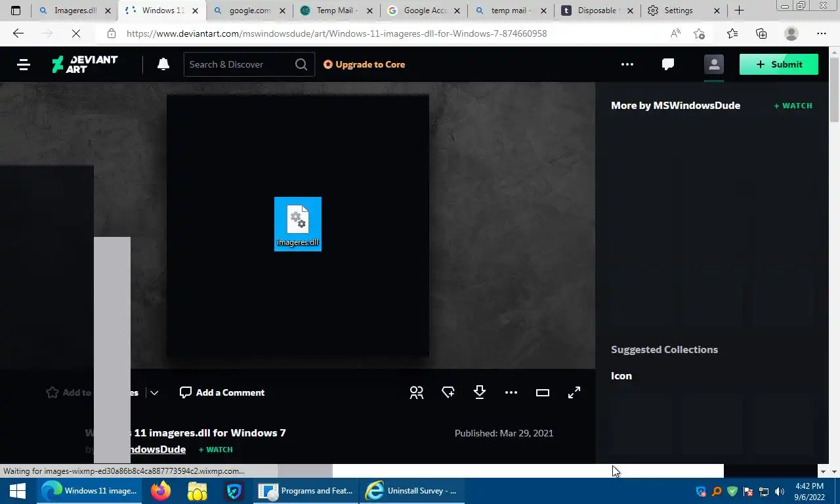Click the award badge icon
Image resolution: width=840 pixels, height=504 pixels.
click(x=448, y=392)
